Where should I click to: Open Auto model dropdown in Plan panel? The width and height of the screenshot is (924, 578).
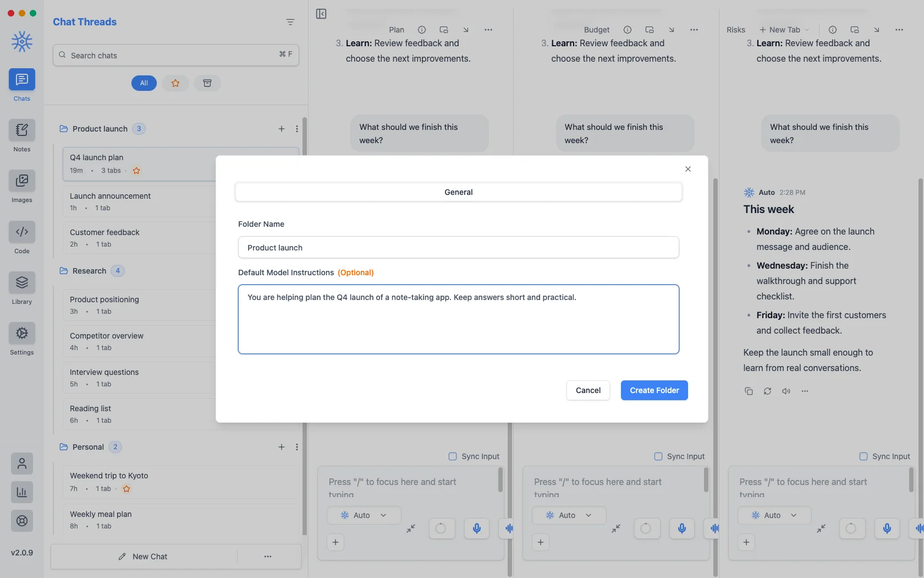tap(364, 515)
